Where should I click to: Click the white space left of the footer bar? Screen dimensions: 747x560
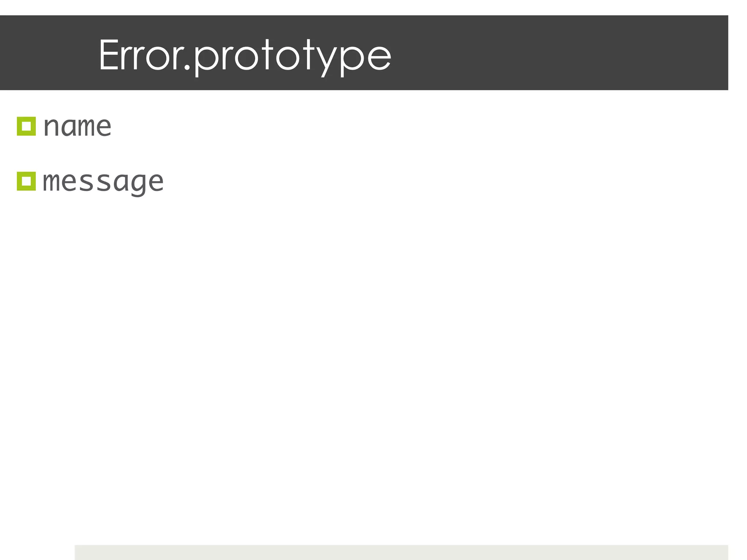coord(36,553)
